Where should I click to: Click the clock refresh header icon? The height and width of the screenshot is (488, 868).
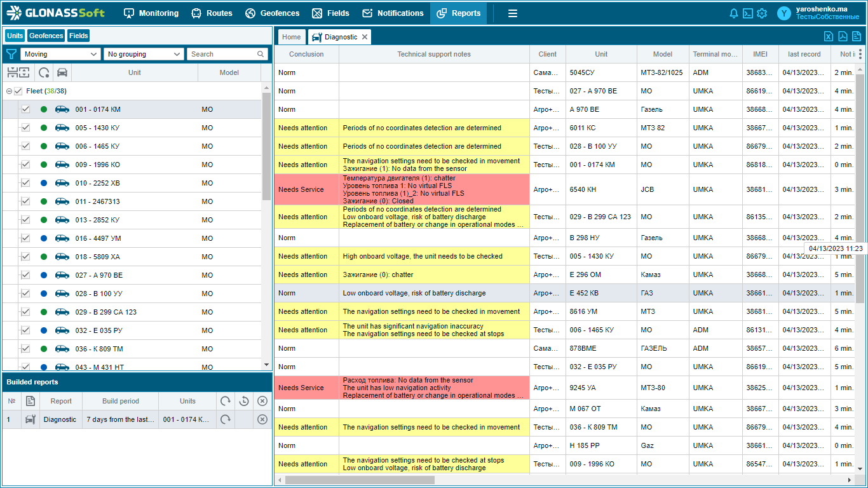[x=243, y=401]
